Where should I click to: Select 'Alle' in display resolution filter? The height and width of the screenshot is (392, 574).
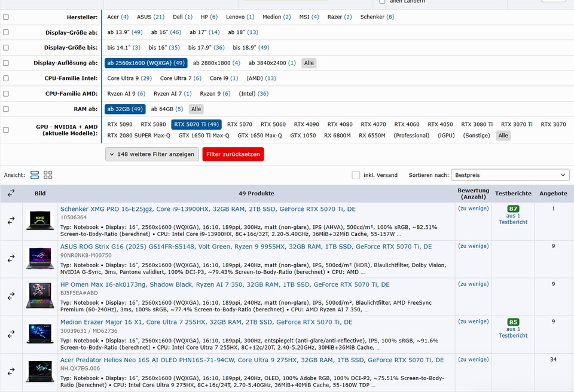point(309,63)
